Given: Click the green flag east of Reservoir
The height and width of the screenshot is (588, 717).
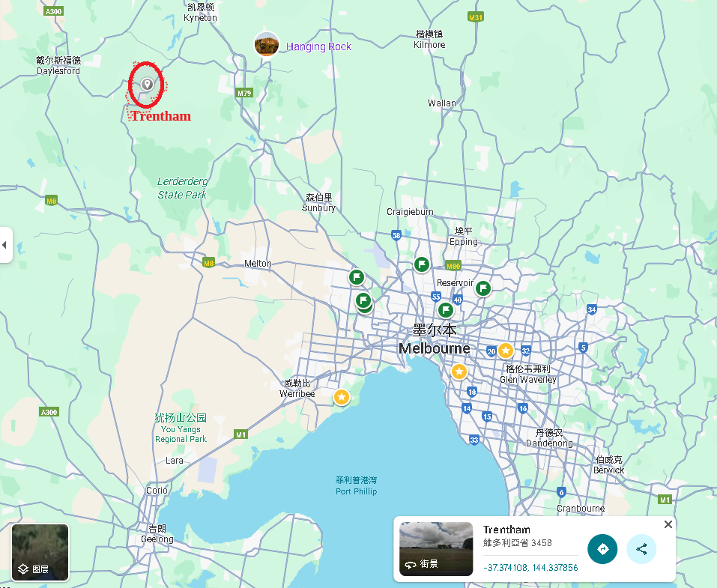Looking at the screenshot, I should (483, 288).
